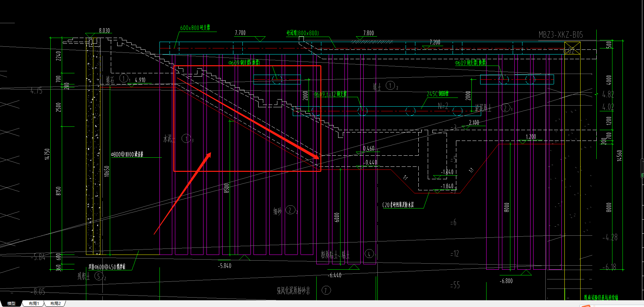This screenshot has width=644, height=307.
Task: Select the 4.910 elevation label
Action: 140,80
